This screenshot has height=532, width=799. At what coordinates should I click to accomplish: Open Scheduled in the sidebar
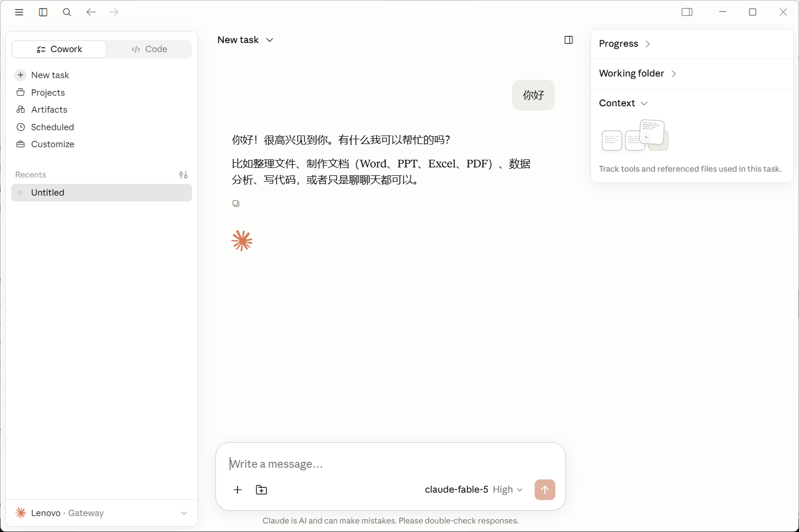(102, 127)
